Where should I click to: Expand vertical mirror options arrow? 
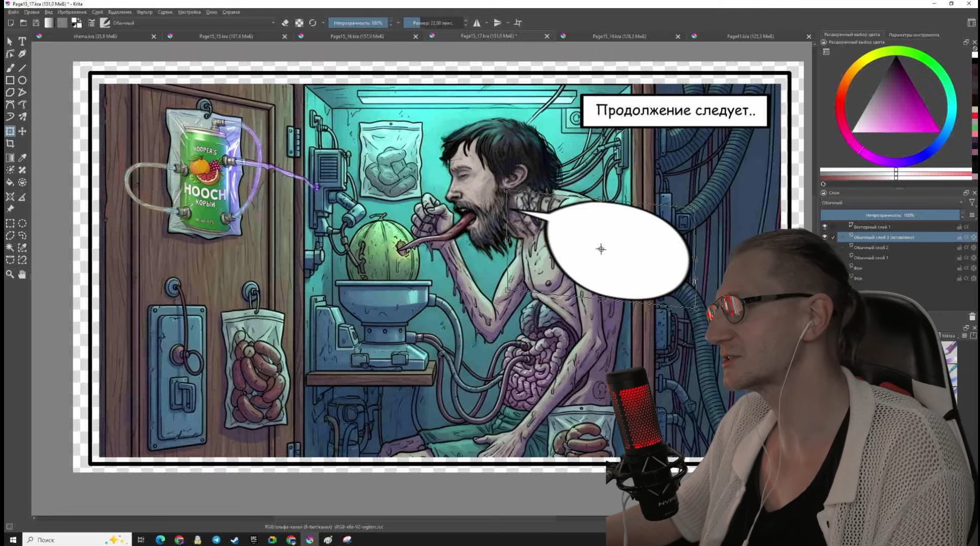point(507,23)
